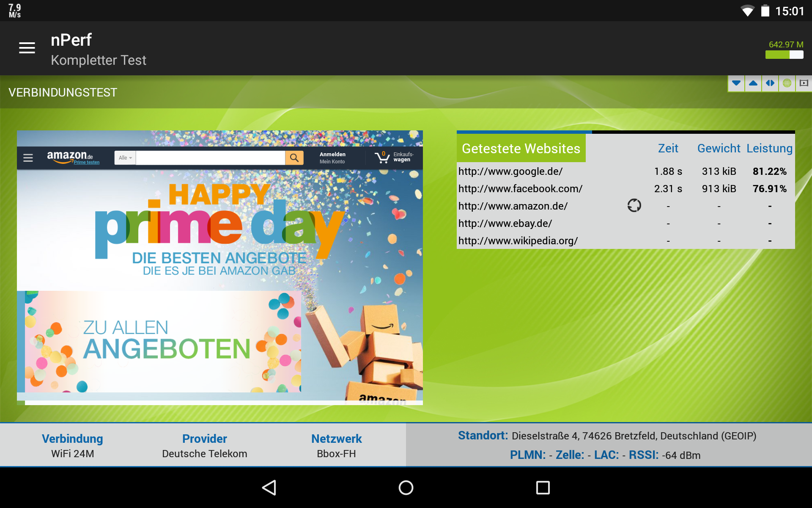This screenshot has width=812, height=508.
Task: Select the browsing test globe icon
Action: click(787, 83)
